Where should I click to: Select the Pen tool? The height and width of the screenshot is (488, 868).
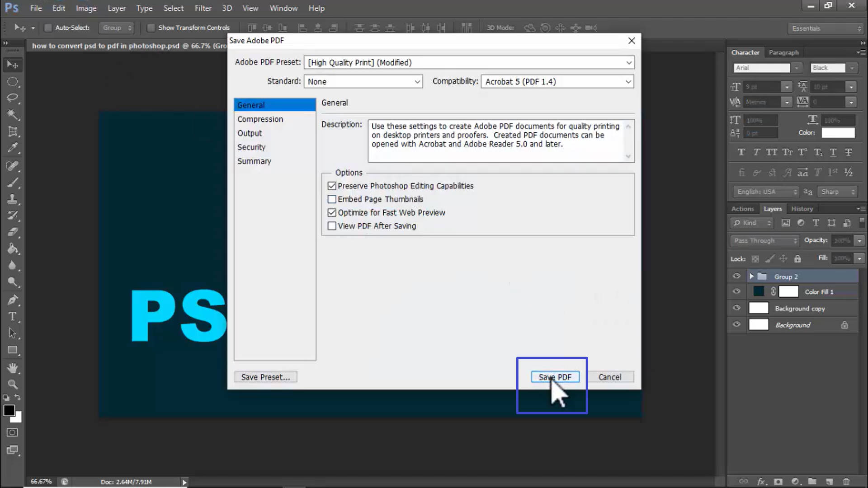(x=13, y=300)
